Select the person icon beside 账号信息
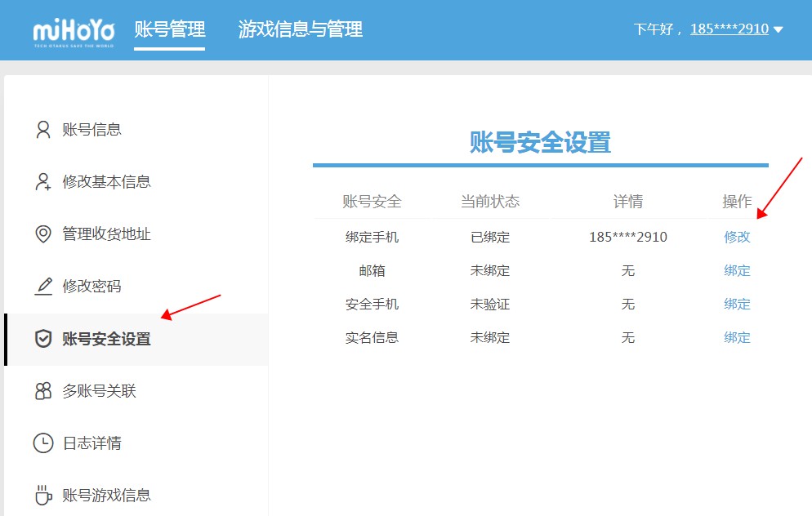Screen dimensions: 812x516 (x=42, y=129)
